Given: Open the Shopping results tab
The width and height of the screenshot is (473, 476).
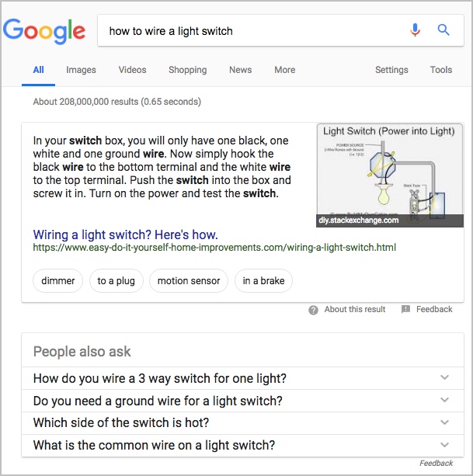Looking at the screenshot, I should click(188, 70).
